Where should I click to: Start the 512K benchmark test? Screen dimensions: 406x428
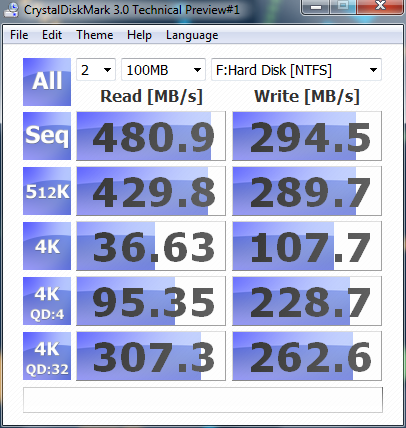pos(47,191)
